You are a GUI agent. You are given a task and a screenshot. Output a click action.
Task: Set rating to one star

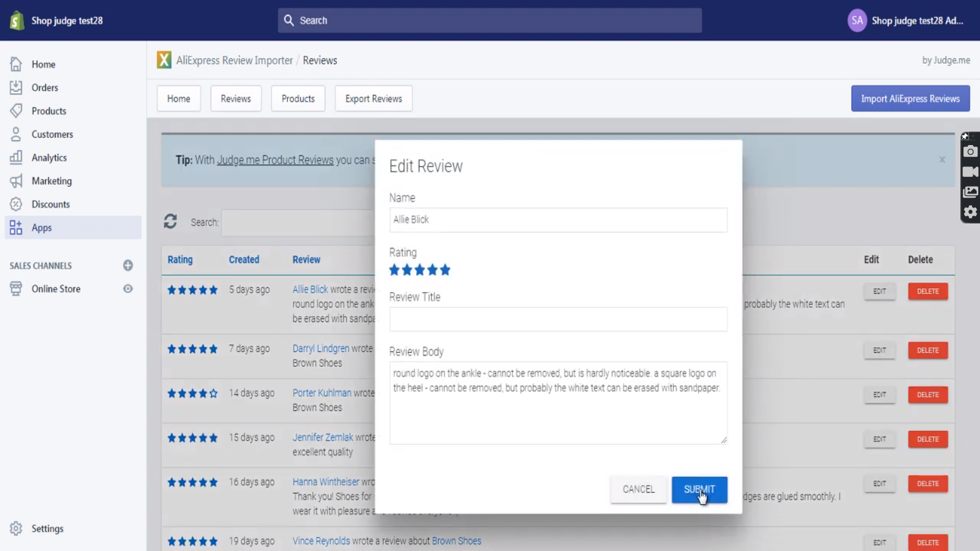(394, 270)
